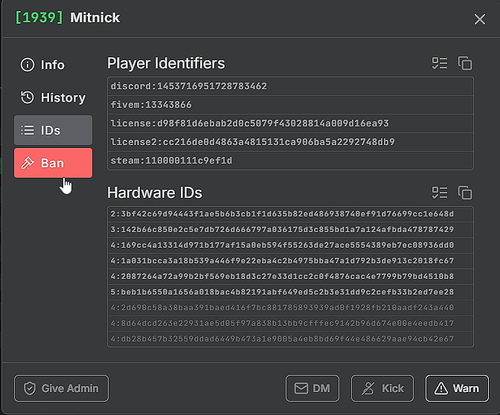This screenshot has height=415, width=500.
Task: Select the IDs tab
Action: [53, 130]
